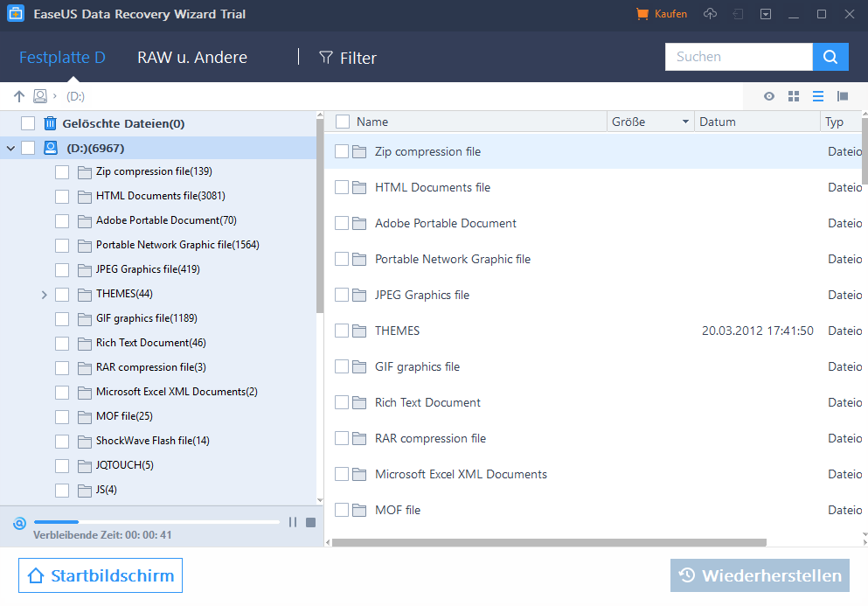Expand the THEMES(44) tree node

coord(45,295)
